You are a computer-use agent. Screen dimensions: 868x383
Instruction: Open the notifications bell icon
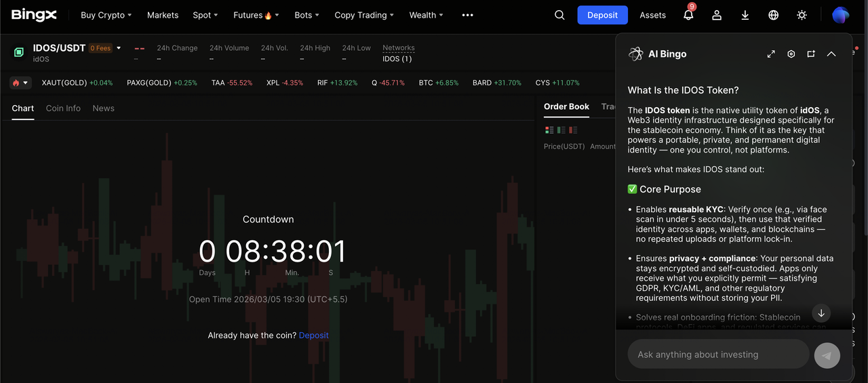tap(688, 15)
